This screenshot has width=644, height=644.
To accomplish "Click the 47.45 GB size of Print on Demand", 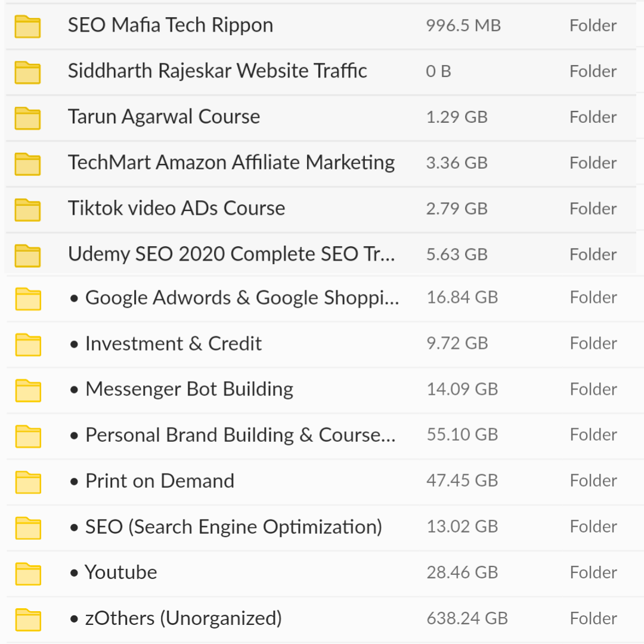I will (462, 481).
